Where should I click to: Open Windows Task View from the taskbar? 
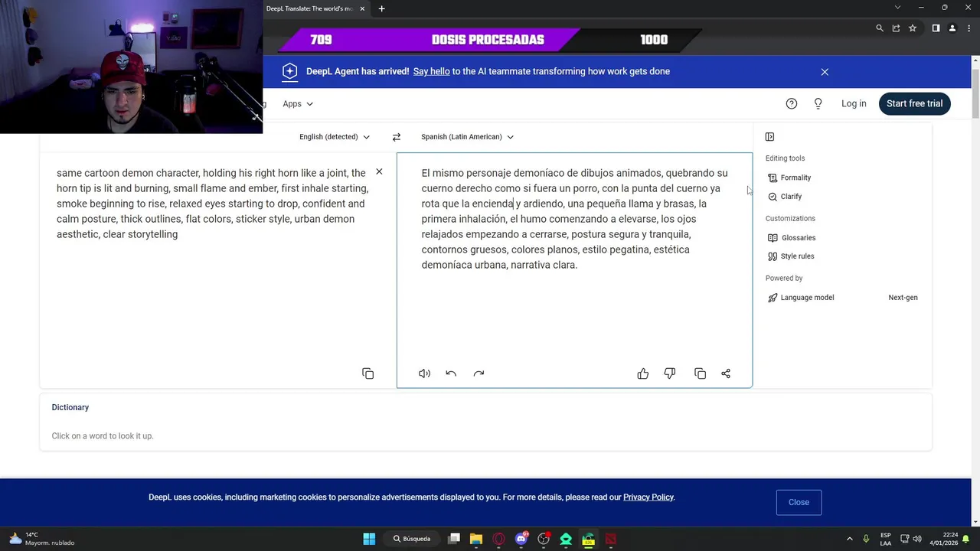click(x=454, y=539)
